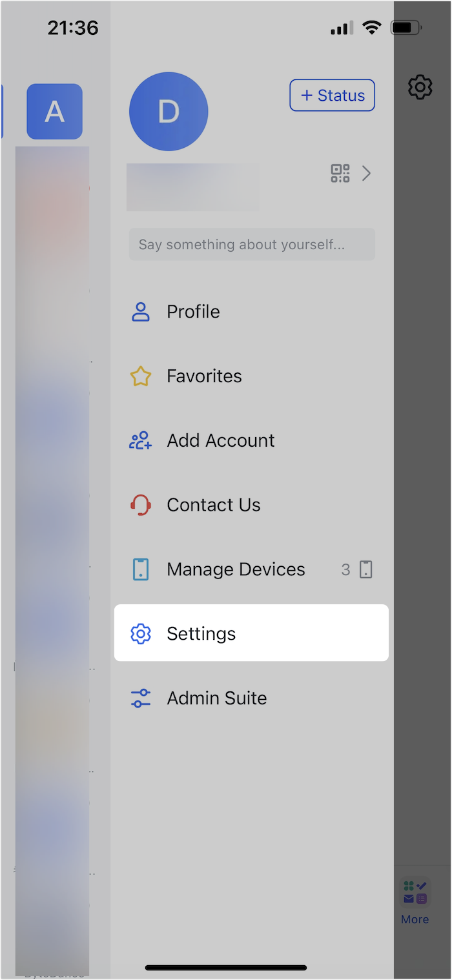Tap the + Status button
452x980 pixels.
333,96
